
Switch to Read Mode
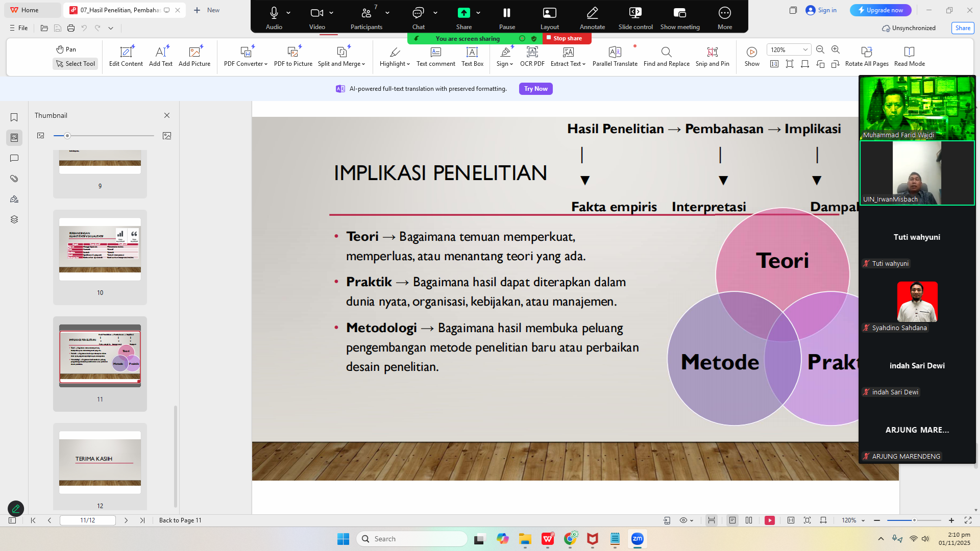click(909, 56)
